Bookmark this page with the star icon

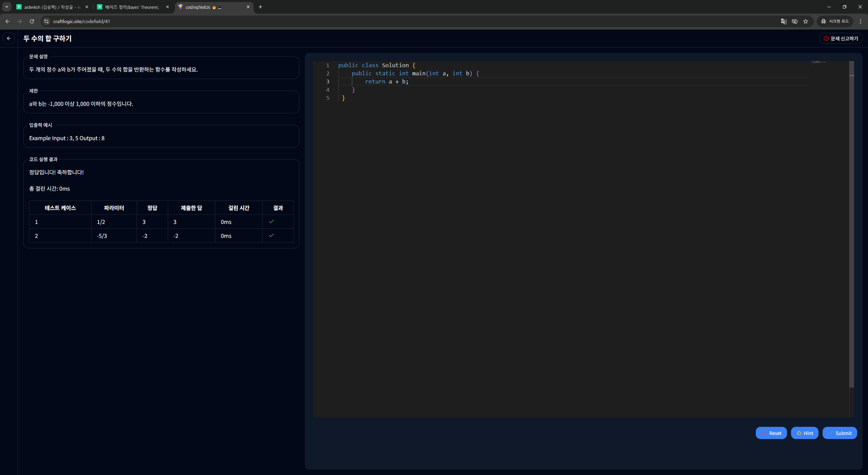click(x=806, y=21)
